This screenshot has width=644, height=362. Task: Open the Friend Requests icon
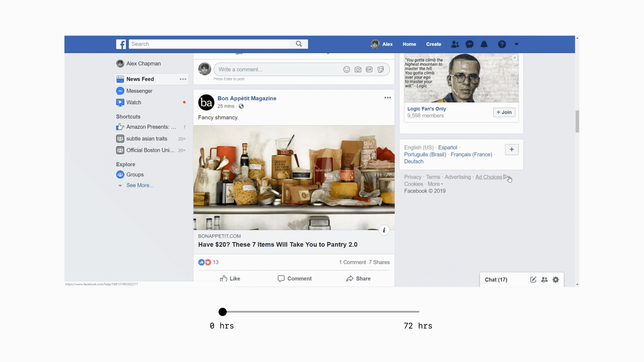coord(455,44)
